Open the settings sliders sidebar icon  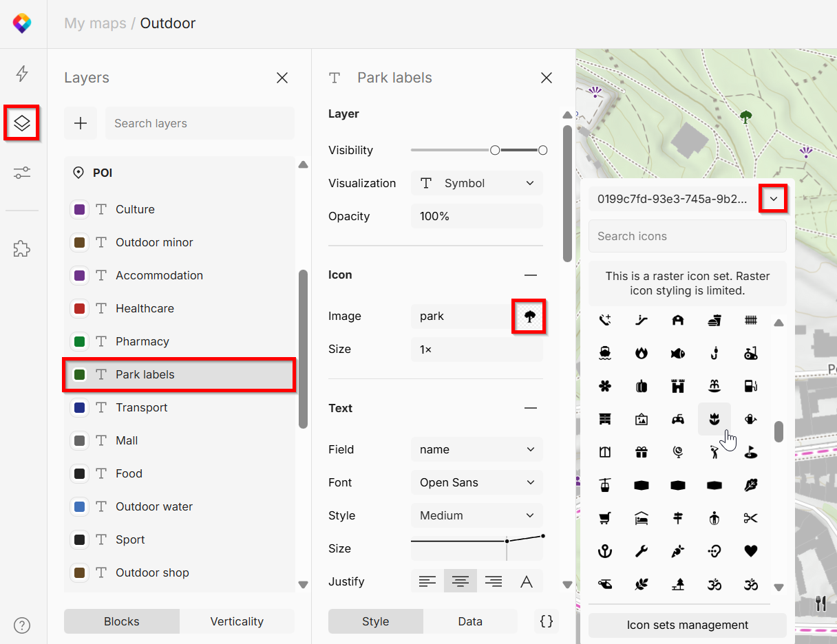click(22, 173)
